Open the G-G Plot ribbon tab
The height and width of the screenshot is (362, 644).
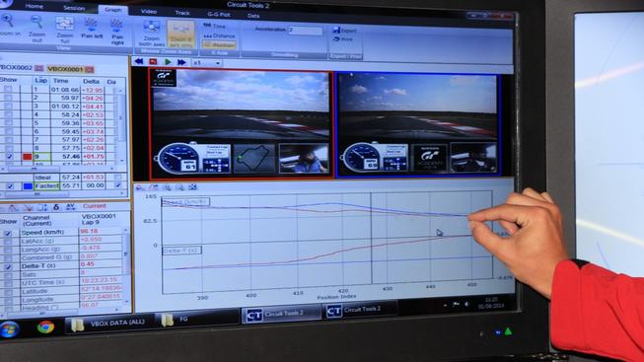[x=219, y=15]
